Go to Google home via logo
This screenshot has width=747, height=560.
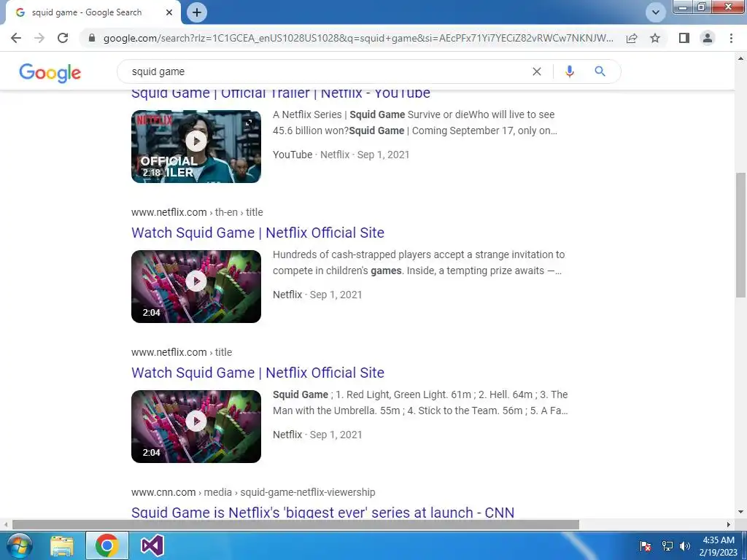[x=50, y=72]
